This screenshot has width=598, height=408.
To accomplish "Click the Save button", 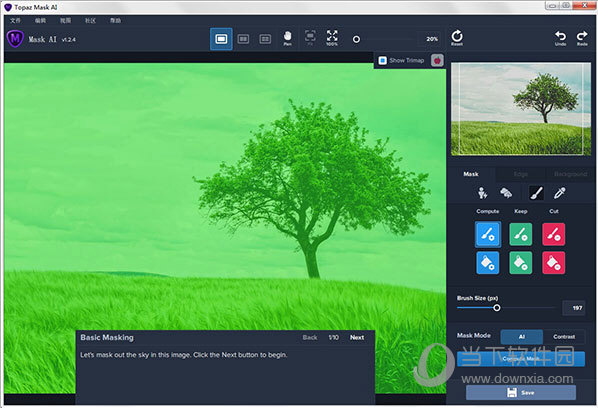I will click(521, 392).
